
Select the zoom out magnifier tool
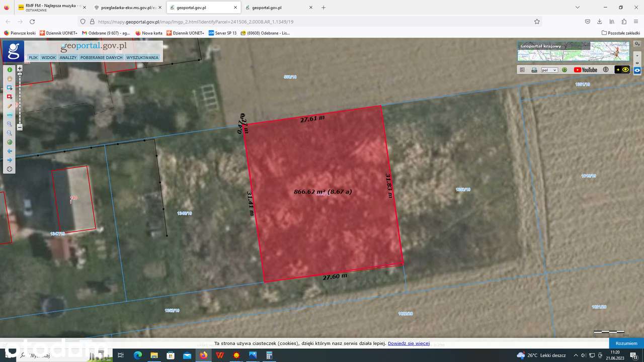coord(10,133)
